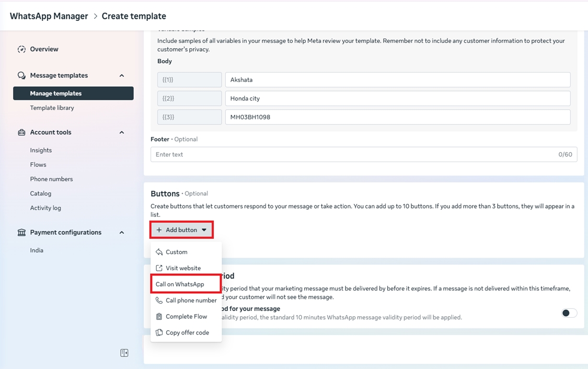Viewport: 588px width, 369px height.
Task: Click the Payment configurations bank icon
Action: click(x=21, y=233)
